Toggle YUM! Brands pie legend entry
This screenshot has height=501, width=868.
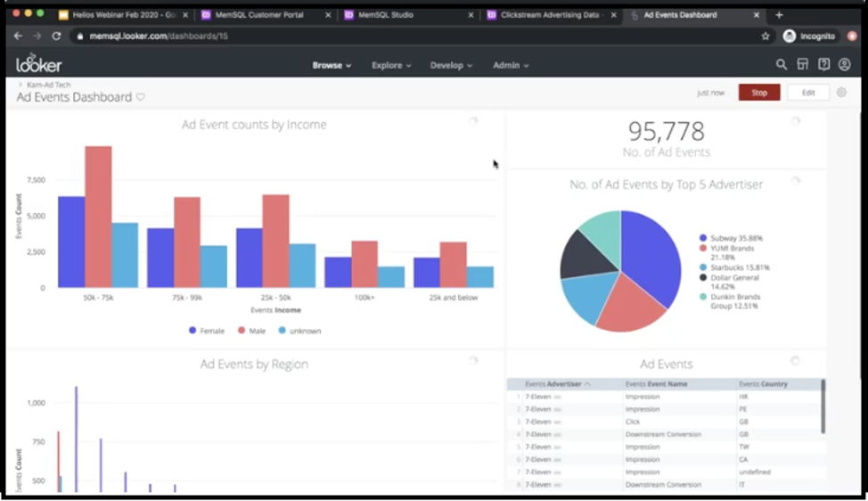(727, 252)
